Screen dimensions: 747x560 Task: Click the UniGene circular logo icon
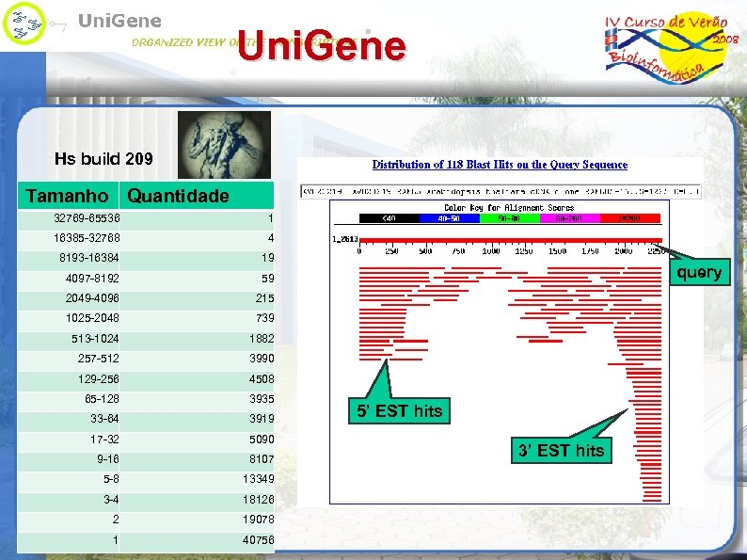coord(24,24)
